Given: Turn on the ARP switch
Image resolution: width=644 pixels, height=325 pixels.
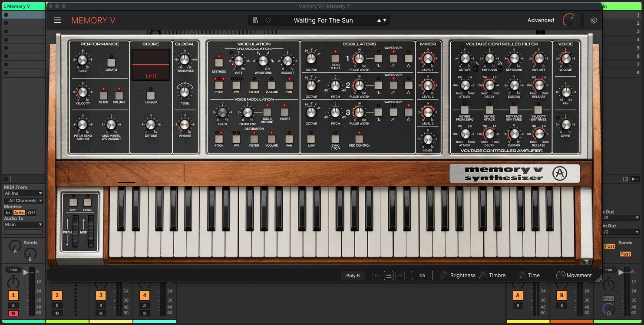Looking at the screenshot, I should (73, 202).
